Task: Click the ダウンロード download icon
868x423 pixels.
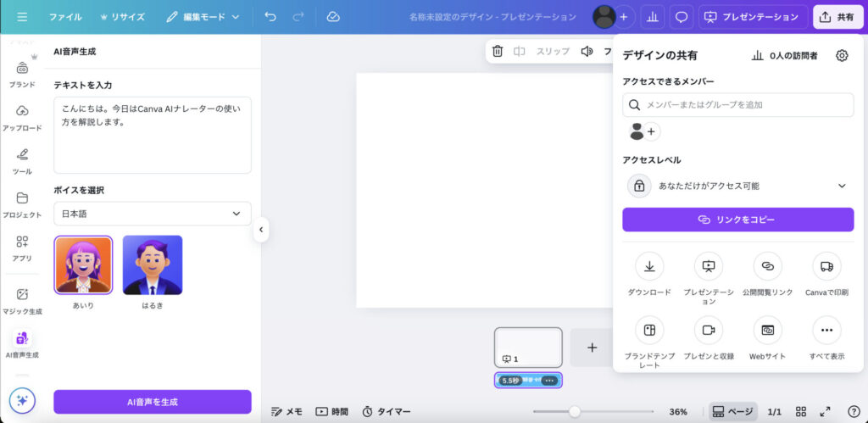Action: click(x=649, y=266)
